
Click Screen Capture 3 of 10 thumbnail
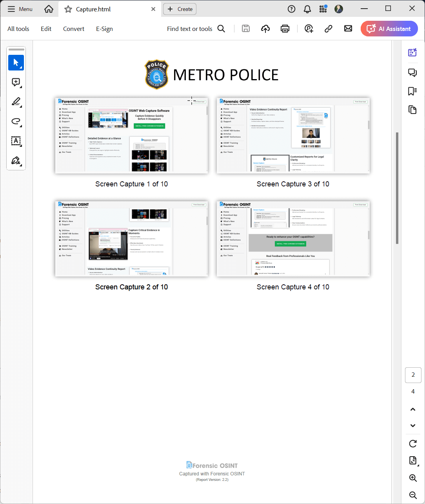(x=293, y=135)
